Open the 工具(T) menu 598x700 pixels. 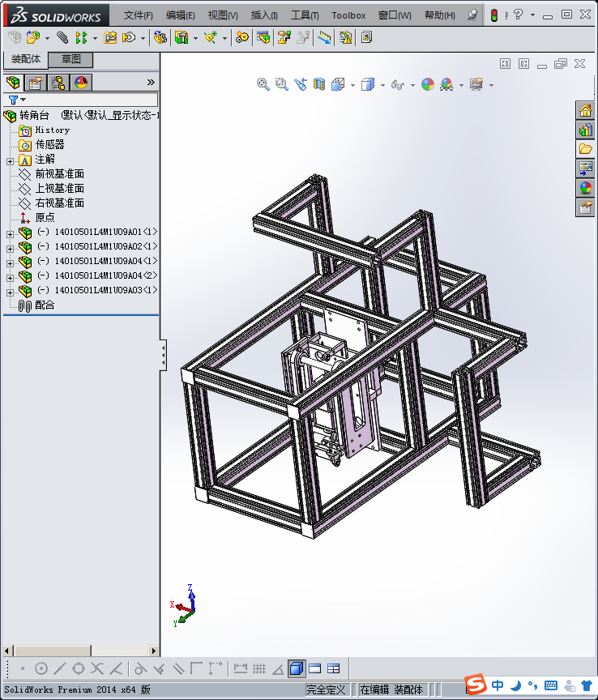coord(305,15)
